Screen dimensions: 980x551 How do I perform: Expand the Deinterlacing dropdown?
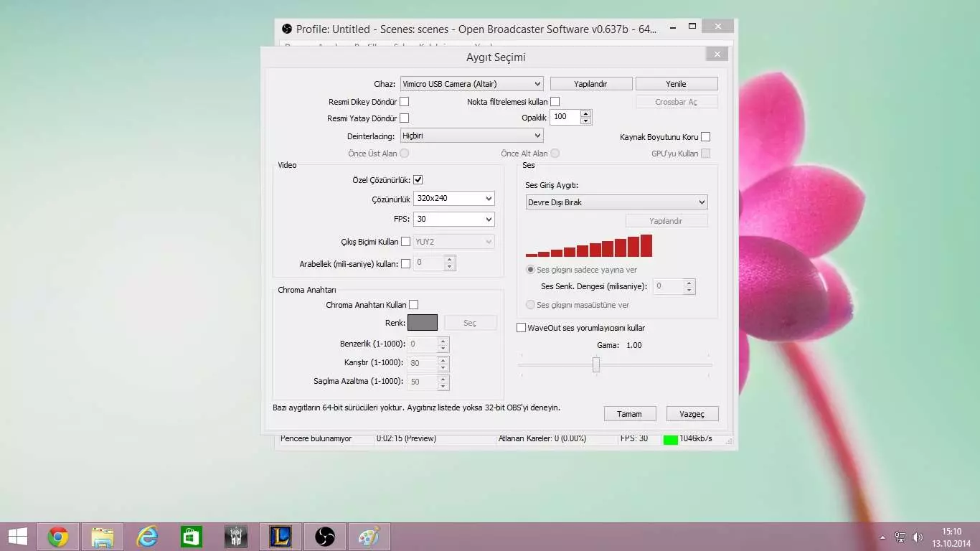(x=471, y=136)
